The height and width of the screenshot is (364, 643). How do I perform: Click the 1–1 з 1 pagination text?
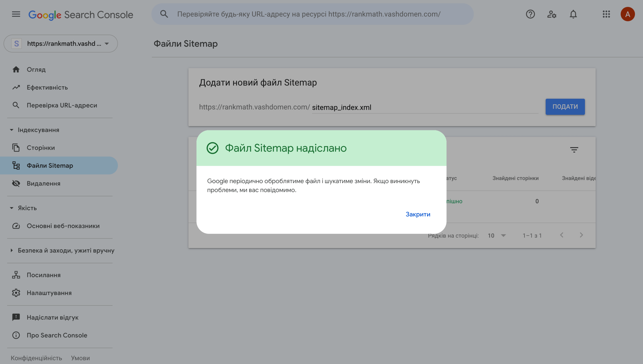[x=532, y=235]
